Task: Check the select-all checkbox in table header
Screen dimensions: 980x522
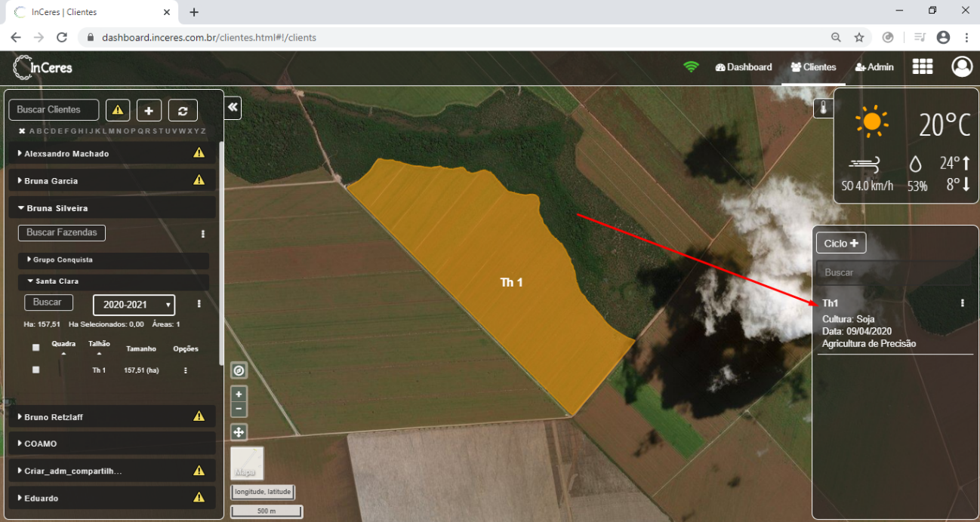Action: click(x=35, y=348)
